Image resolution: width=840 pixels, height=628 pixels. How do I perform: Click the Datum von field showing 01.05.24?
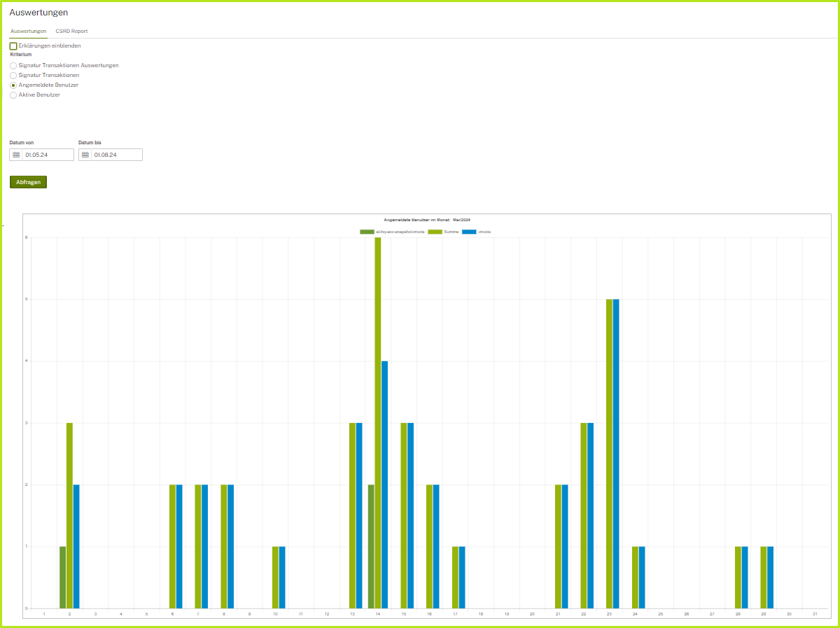48,155
